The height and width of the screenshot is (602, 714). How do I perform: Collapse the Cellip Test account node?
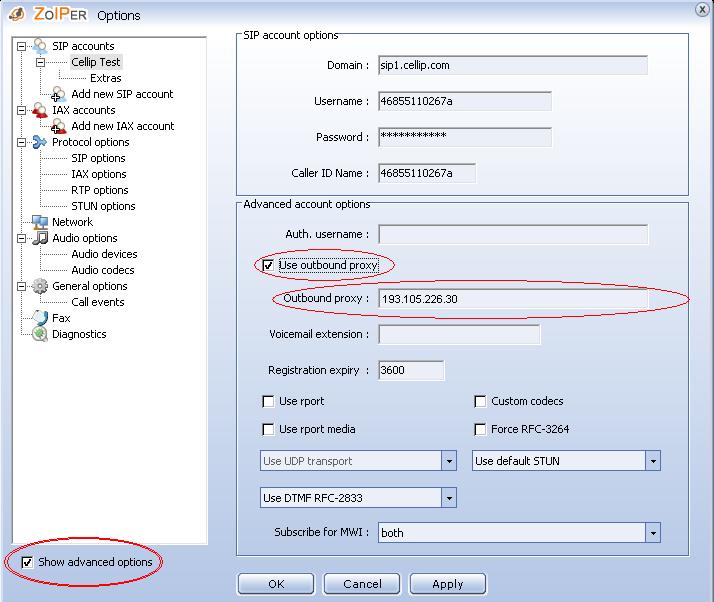(x=40, y=62)
